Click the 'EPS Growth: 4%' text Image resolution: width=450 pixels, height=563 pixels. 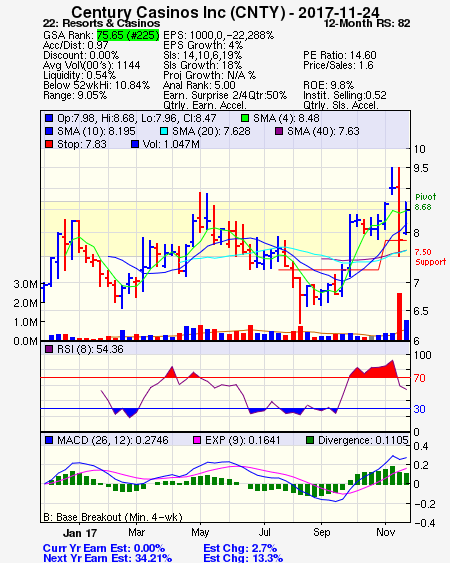tap(203, 45)
